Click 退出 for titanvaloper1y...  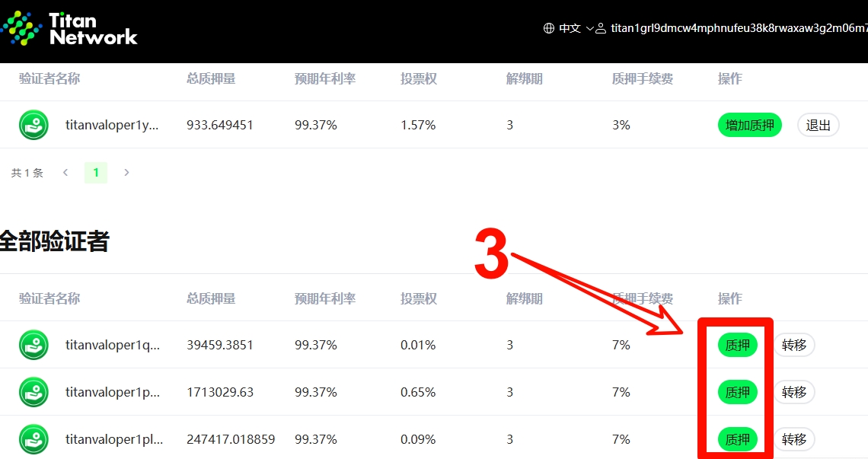point(819,125)
